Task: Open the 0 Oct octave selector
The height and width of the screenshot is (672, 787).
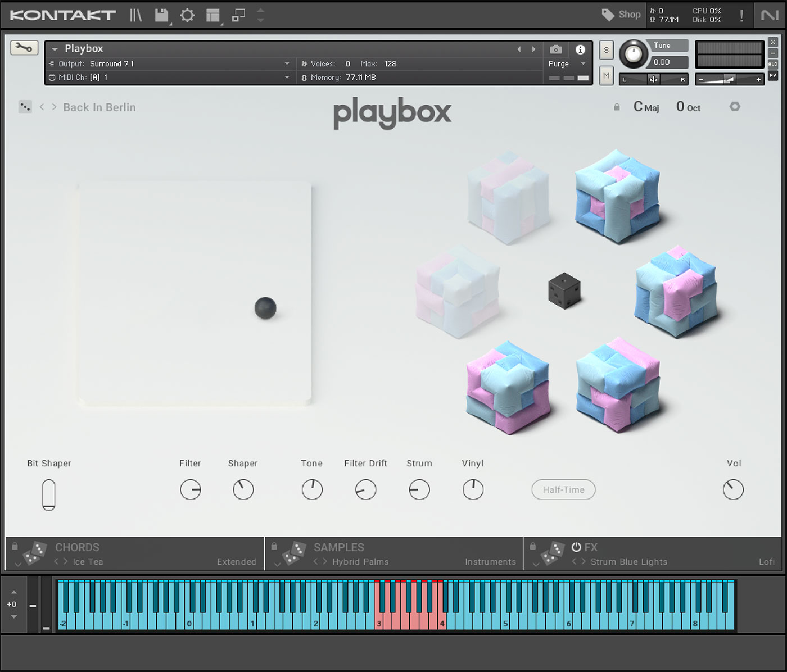Action: (689, 107)
